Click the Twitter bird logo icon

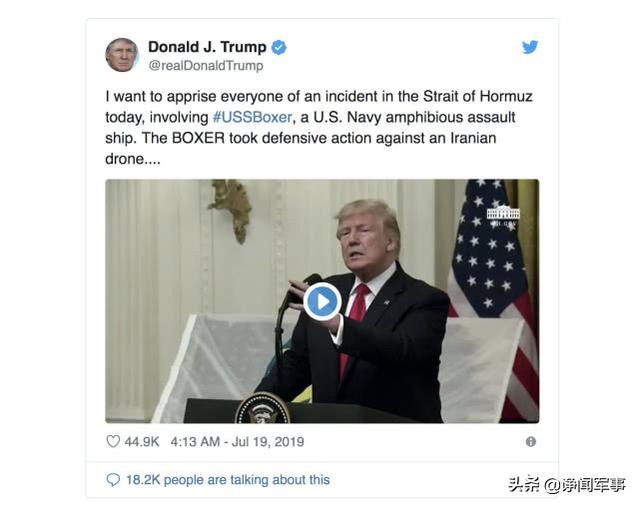tap(530, 47)
